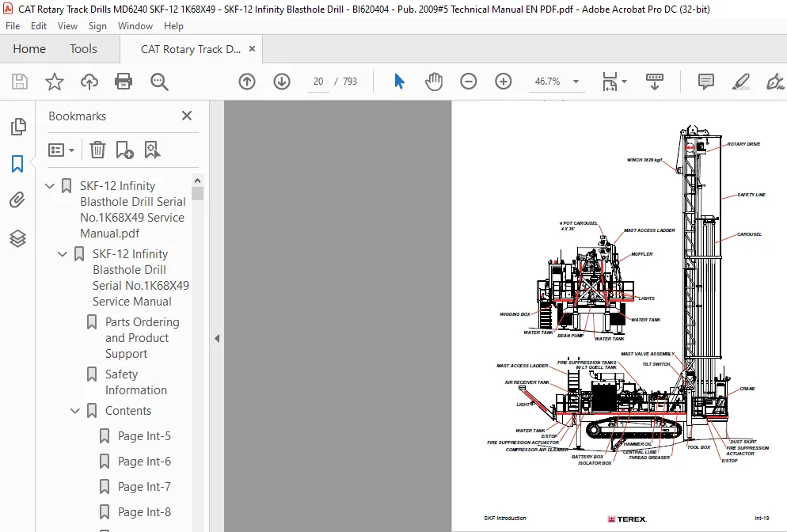The height and width of the screenshot is (532, 787).
Task: Open Page Thumbnails side panel
Action: click(x=18, y=127)
